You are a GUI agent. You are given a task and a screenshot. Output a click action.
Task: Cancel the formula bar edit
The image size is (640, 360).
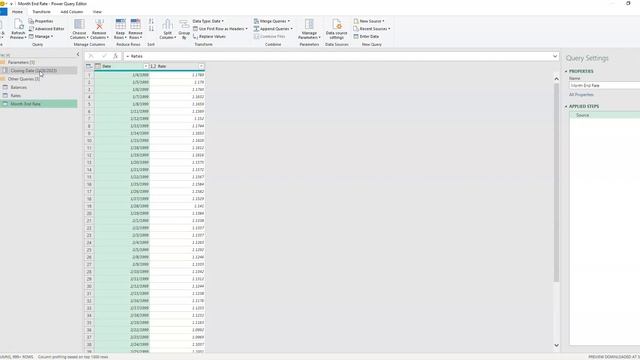[91, 56]
